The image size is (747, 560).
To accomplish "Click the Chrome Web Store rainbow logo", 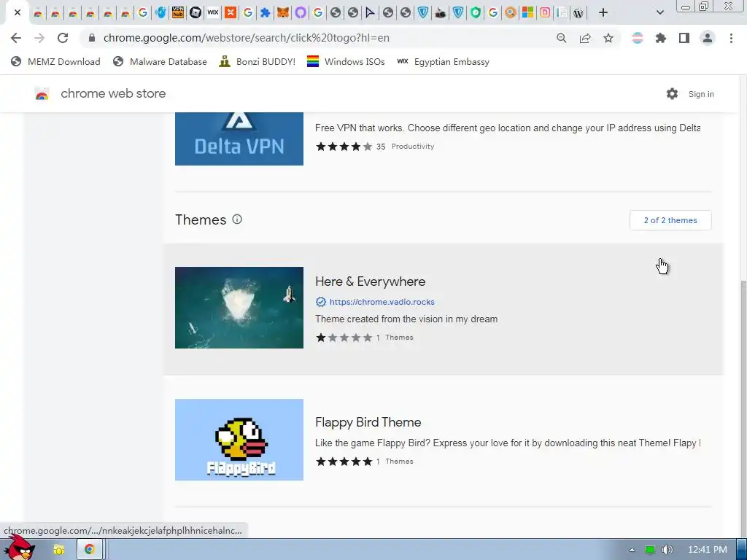I will point(42,94).
